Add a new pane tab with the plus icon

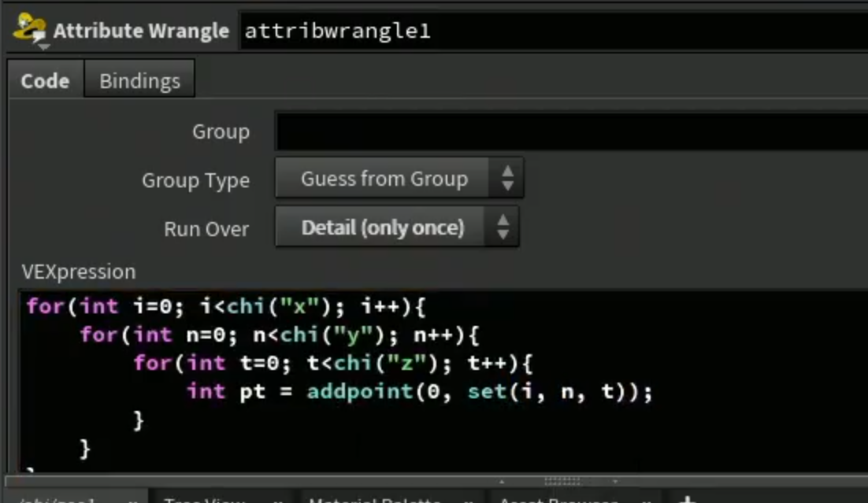pos(687,499)
